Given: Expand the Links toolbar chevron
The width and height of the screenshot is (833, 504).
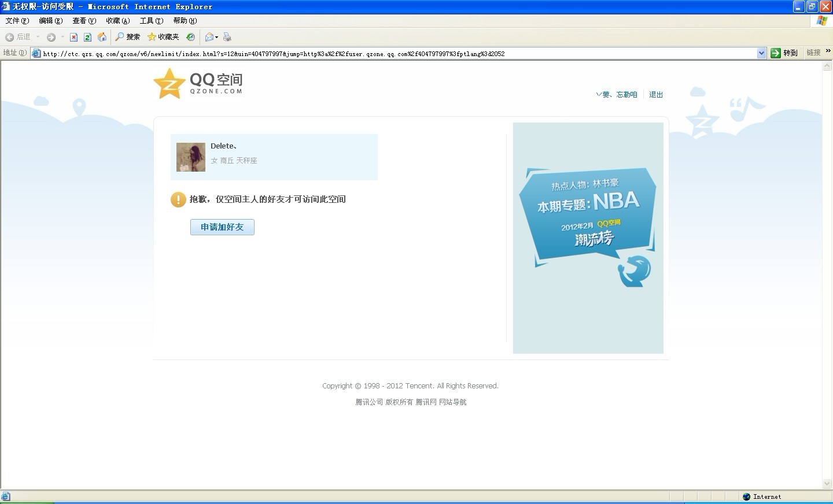Looking at the screenshot, I should pyautogui.click(x=828, y=51).
